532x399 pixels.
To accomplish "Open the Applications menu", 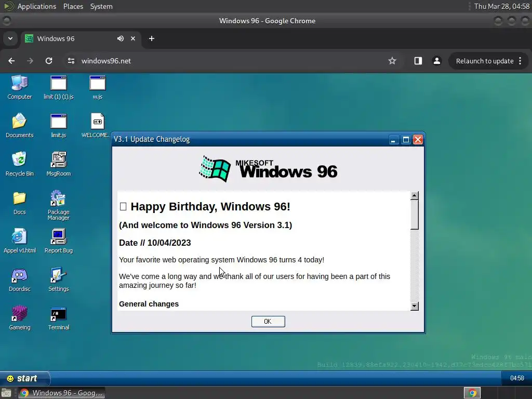I will click(x=37, y=6).
